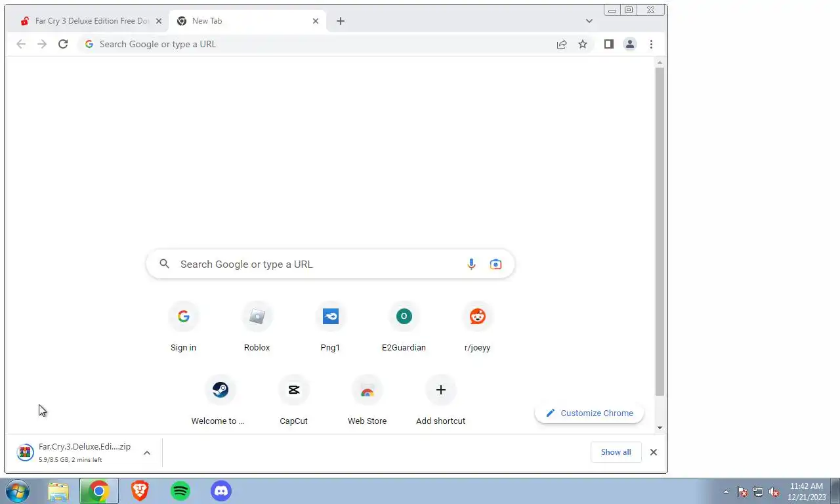Click the Action Center flag tray icon

tap(742, 492)
